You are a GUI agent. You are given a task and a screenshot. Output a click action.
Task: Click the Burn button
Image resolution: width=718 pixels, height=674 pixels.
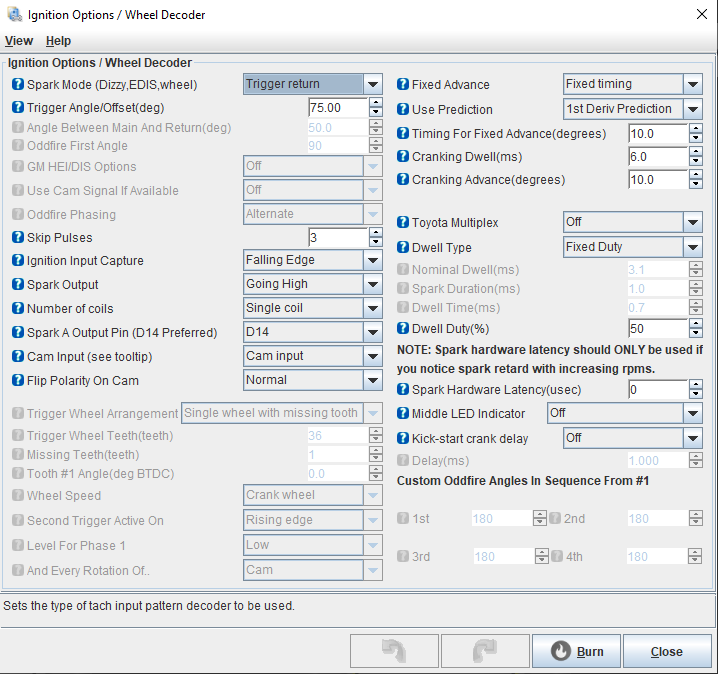(576, 651)
